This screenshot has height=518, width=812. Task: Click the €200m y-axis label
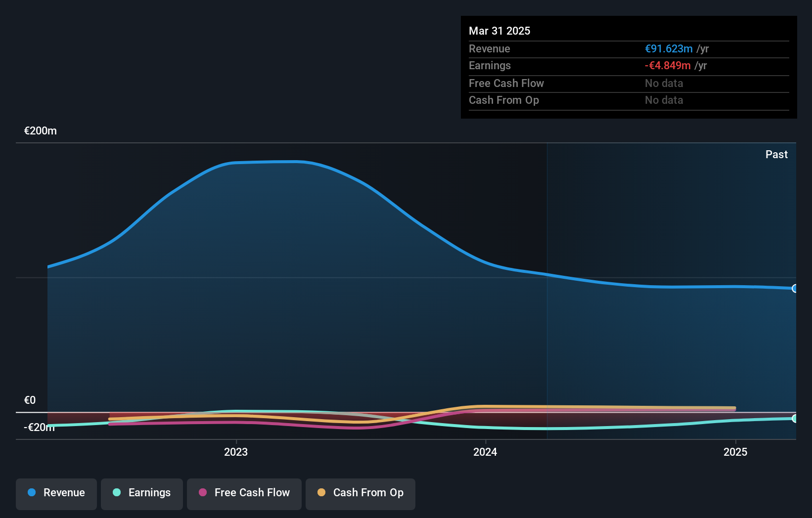[41, 131]
